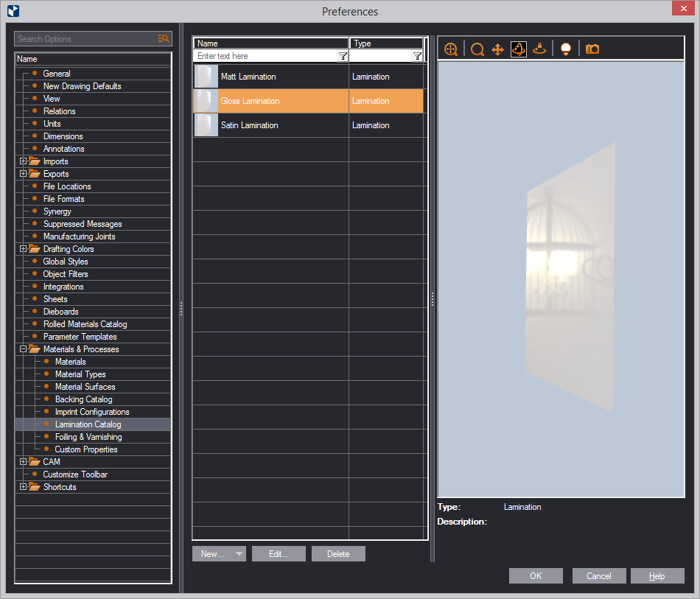Expand the CAM folder
Screen dimensions: 700x599
coord(24,461)
